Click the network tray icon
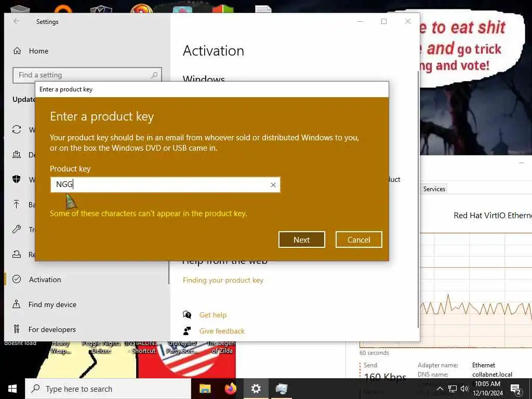Viewport: 532px width, 399px height. (453, 389)
